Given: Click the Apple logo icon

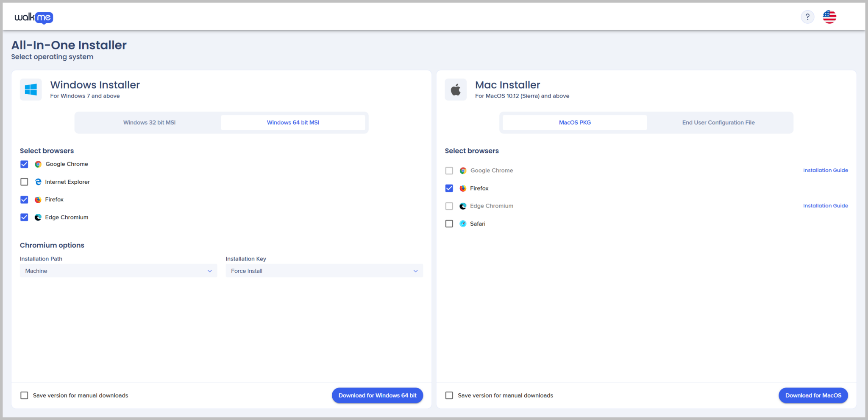Looking at the screenshot, I should point(455,89).
